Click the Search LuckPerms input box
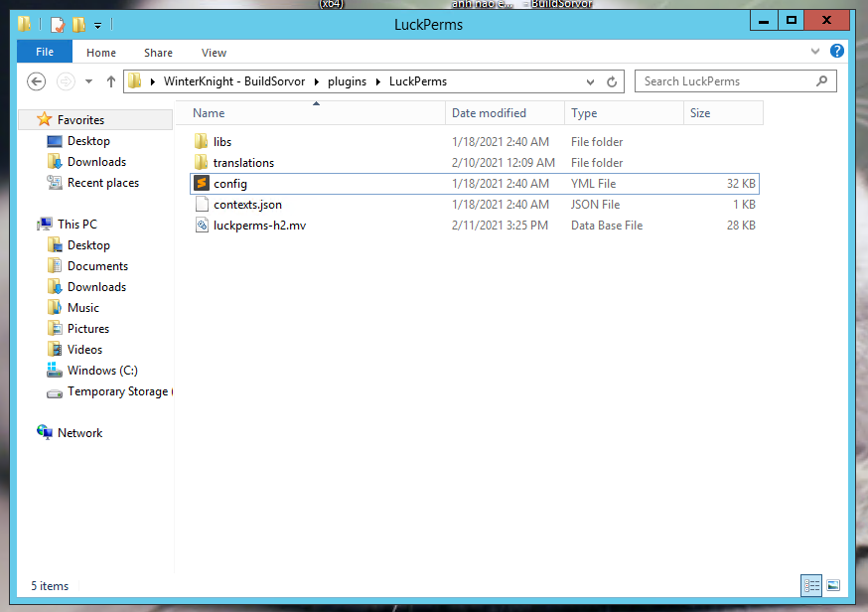This screenshot has height=612, width=868. 725,81
